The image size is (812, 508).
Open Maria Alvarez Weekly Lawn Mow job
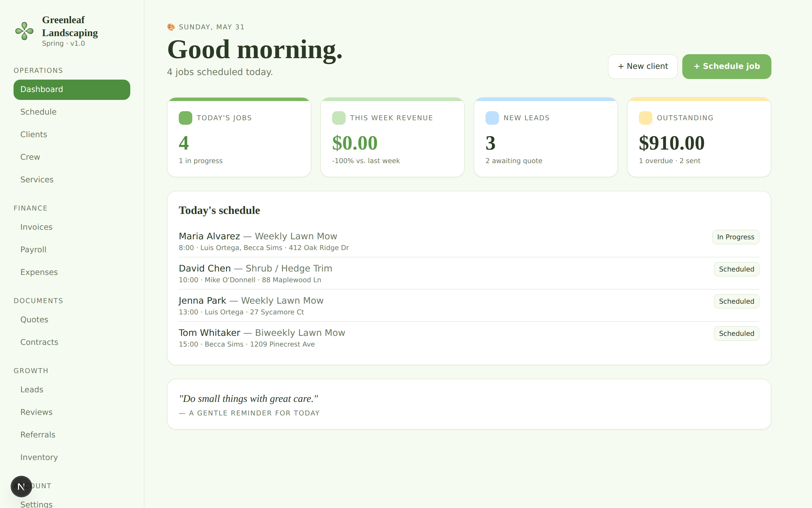[x=469, y=241]
